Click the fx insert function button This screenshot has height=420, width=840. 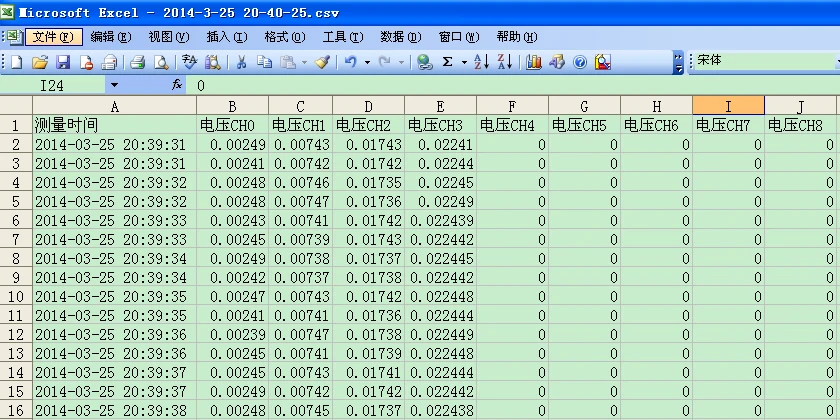tap(177, 85)
